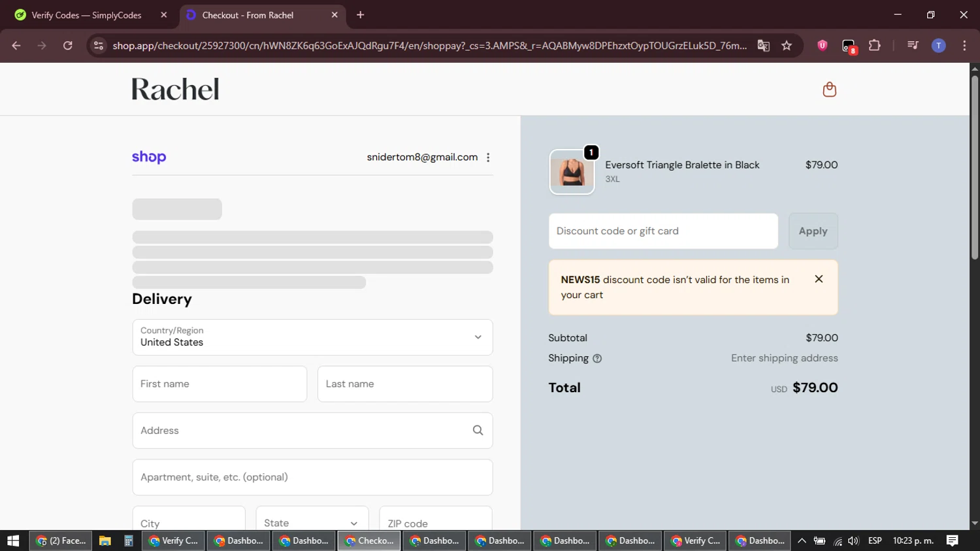The height and width of the screenshot is (551, 980).
Task: Click the browser forward arrow
Action: pyautogui.click(x=42, y=45)
